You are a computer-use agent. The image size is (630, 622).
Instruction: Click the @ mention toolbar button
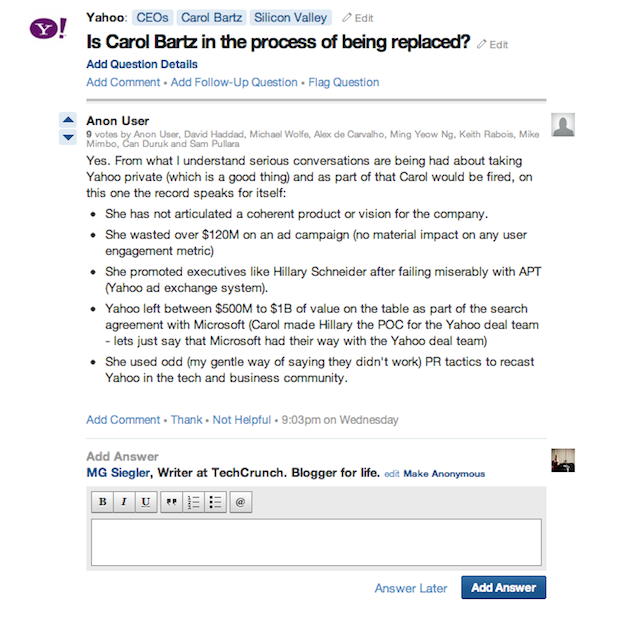240,502
